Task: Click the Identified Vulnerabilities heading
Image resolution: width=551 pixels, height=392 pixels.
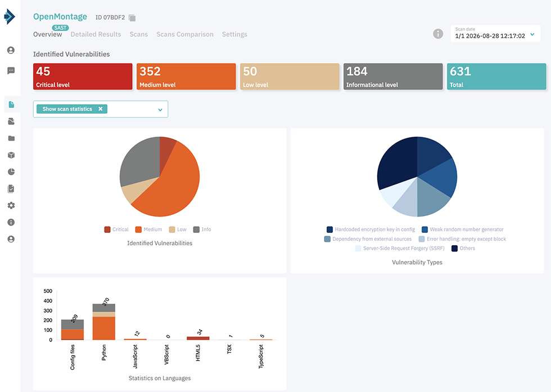Action: tap(71, 54)
